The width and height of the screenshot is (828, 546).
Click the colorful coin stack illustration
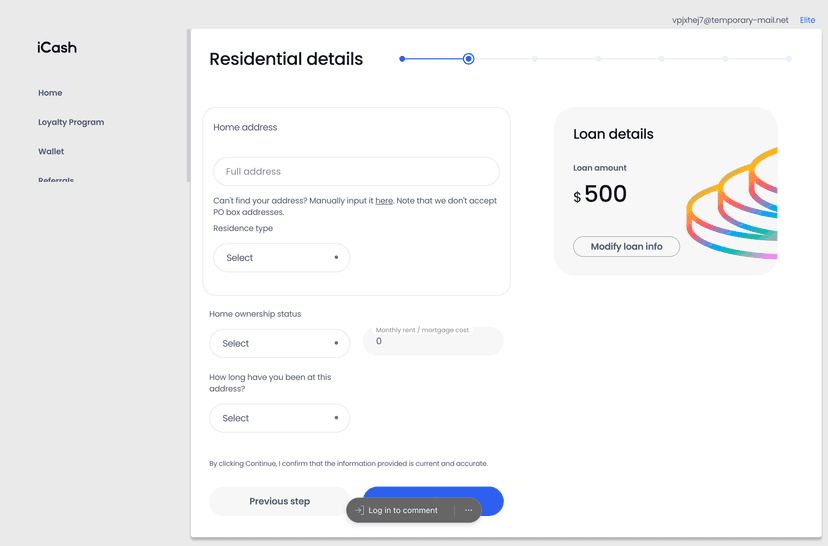coord(732,204)
